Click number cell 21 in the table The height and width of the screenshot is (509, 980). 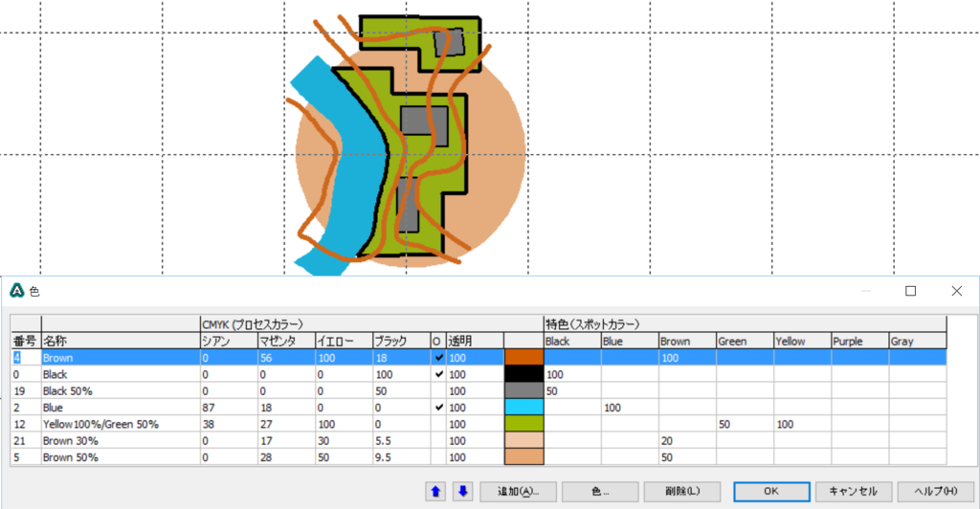pyautogui.click(x=26, y=440)
